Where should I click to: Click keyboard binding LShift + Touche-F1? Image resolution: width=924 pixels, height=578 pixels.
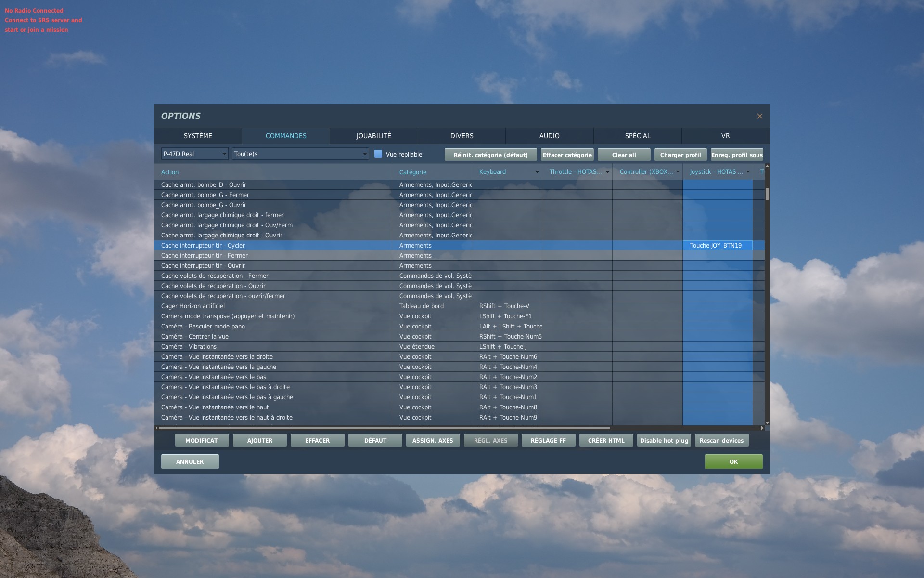(507, 316)
